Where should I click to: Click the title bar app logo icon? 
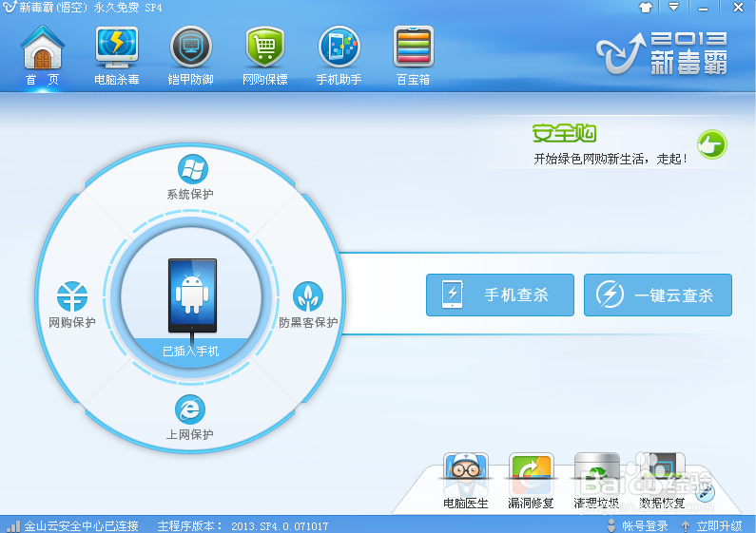click(10, 8)
